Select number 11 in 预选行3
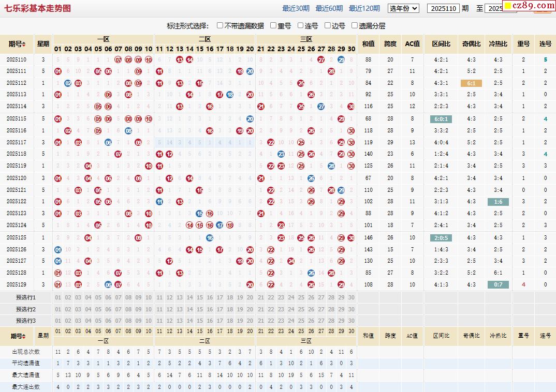This screenshot has height=392, width=556. [x=159, y=321]
